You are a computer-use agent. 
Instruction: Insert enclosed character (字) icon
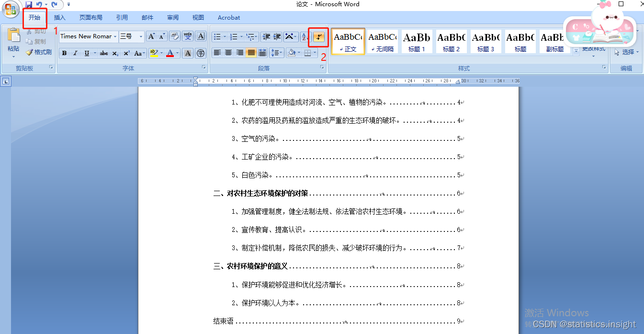[x=201, y=53]
